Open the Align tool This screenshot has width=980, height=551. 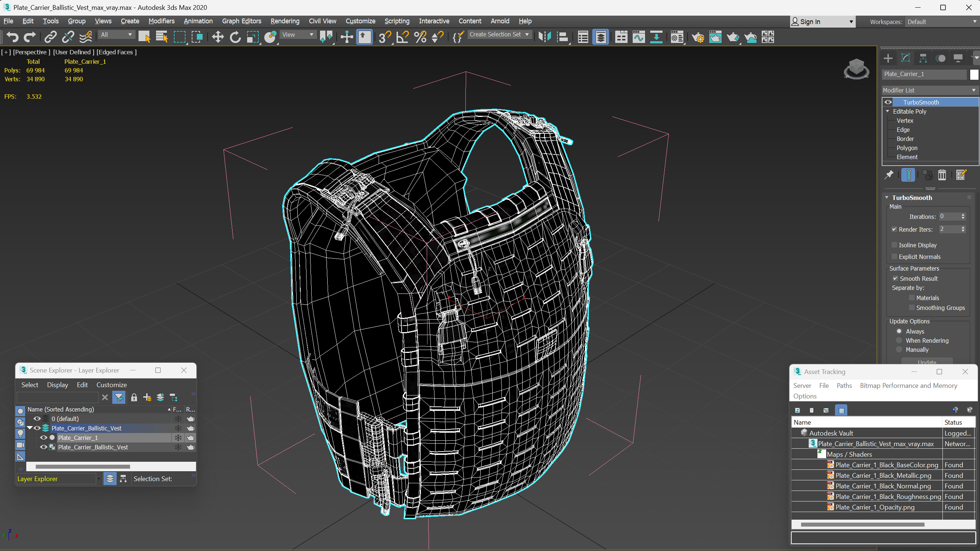(562, 37)
